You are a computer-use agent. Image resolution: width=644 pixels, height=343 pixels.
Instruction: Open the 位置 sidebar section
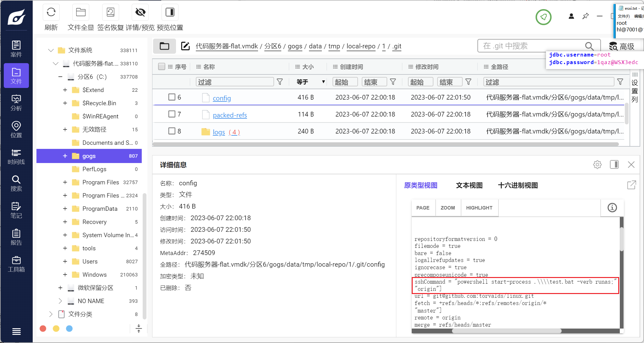point(16,129)
